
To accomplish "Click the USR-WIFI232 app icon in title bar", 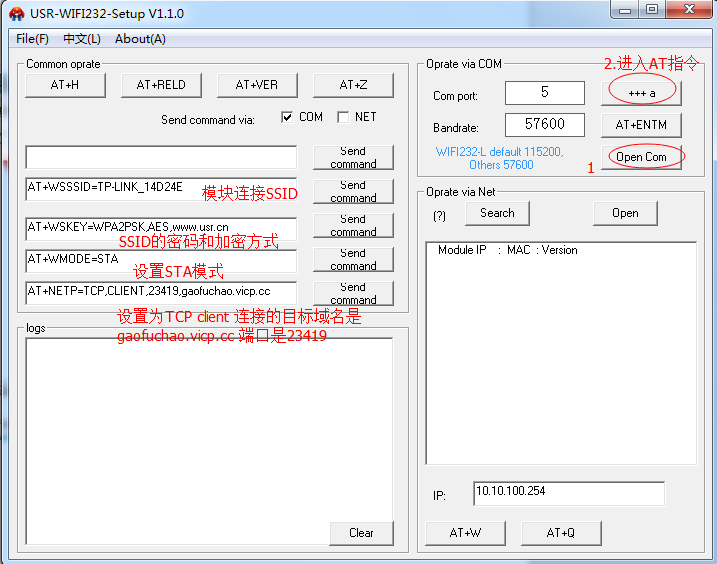I will tap(16, 14).
